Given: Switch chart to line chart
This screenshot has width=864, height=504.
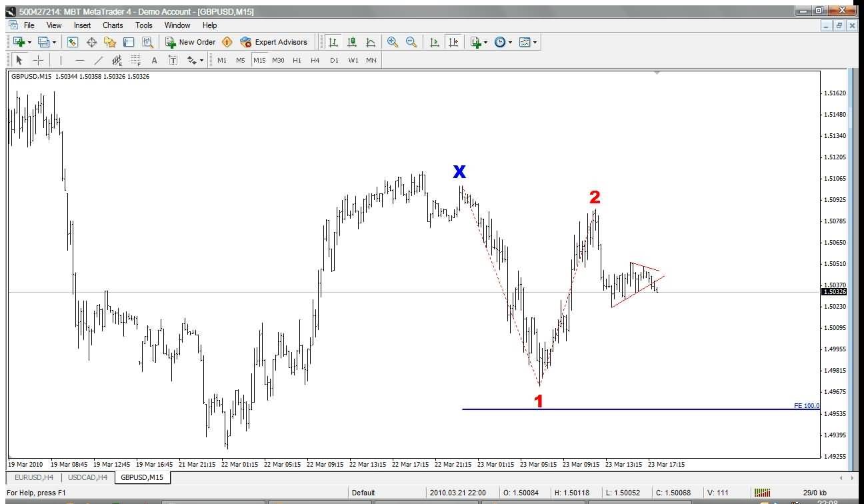Looking at the screenshot, I should [x=371, y=42].
